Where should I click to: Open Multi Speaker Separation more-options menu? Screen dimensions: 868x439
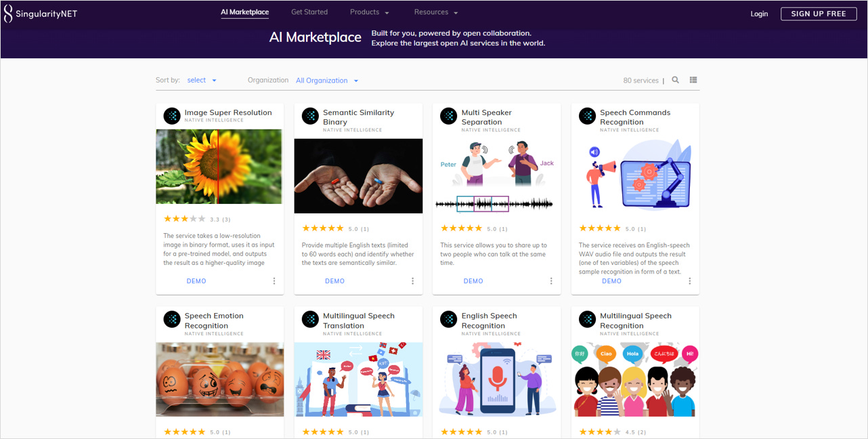(x=551, y=281)
